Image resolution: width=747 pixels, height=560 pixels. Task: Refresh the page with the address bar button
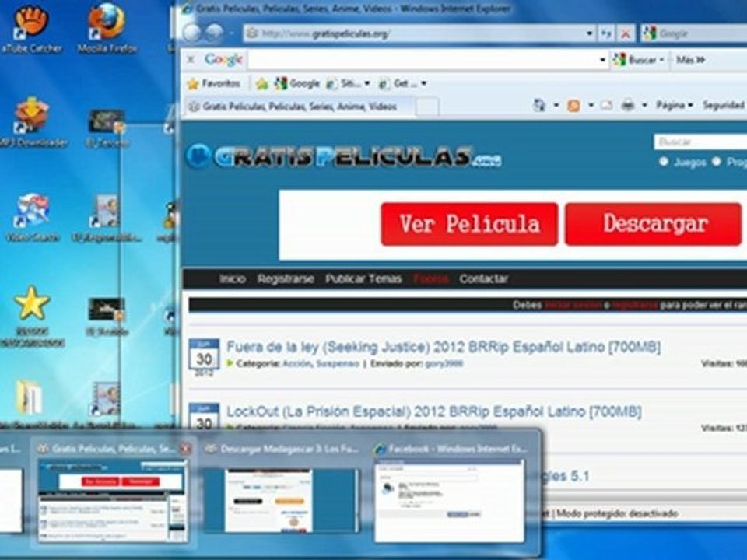coord(606,33)
